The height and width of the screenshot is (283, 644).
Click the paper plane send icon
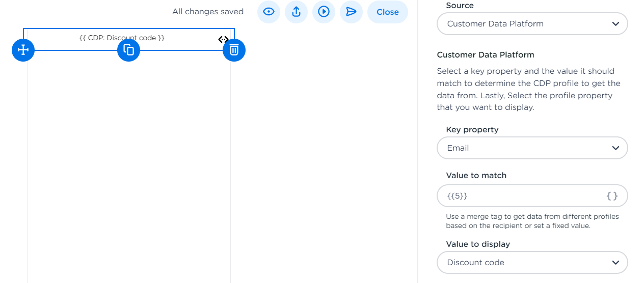(351, 12)
